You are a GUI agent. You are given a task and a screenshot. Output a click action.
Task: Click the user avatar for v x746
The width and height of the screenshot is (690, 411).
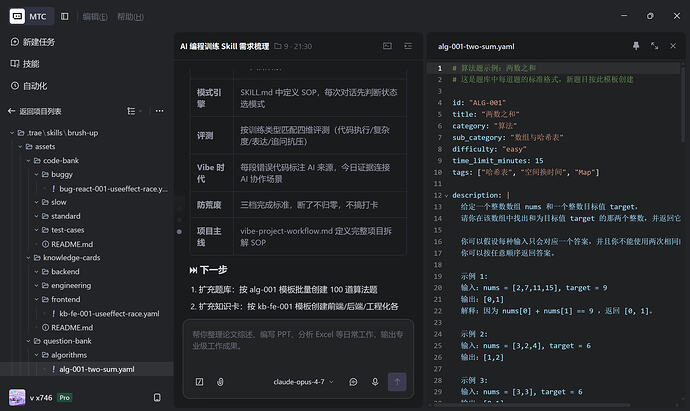pyautogui.click(x=17, y=397)
